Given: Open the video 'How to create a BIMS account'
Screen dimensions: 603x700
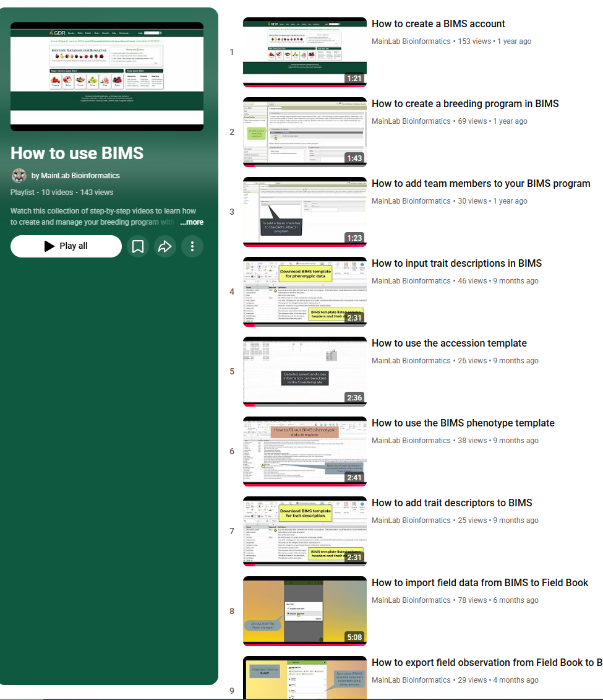Looking at the screenshot, I should [x=438, y=24].
